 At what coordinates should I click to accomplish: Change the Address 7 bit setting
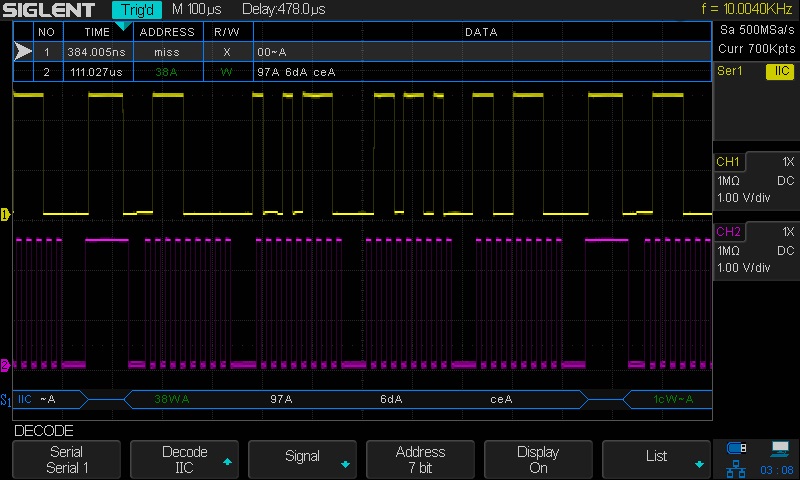coord(420,460)
